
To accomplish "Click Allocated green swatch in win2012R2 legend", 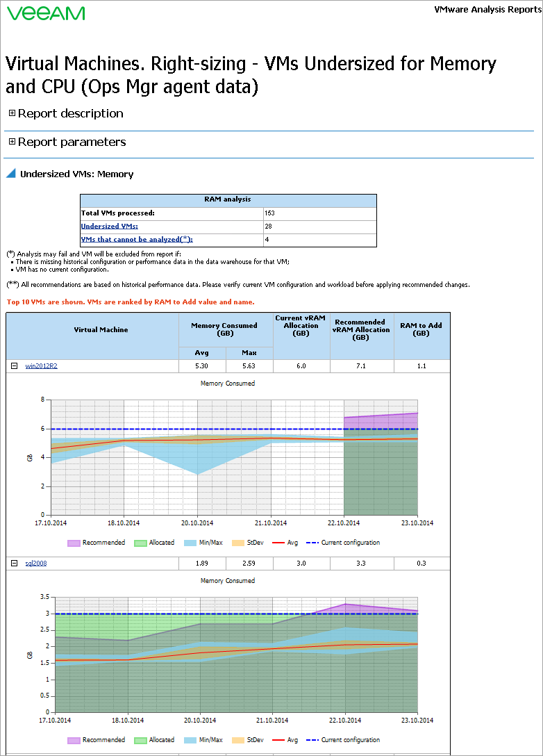I will click(140, 543).
